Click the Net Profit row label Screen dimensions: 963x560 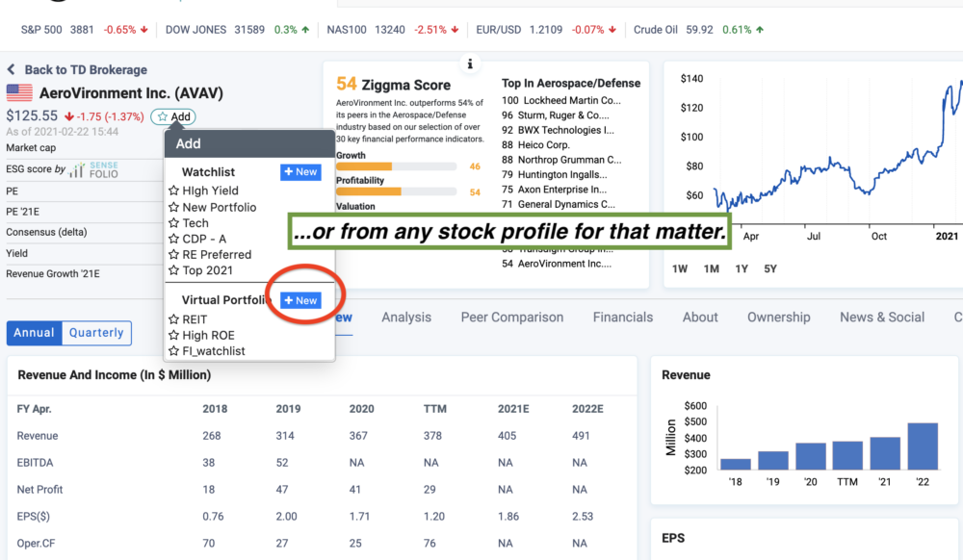click(x=39, y=490)
